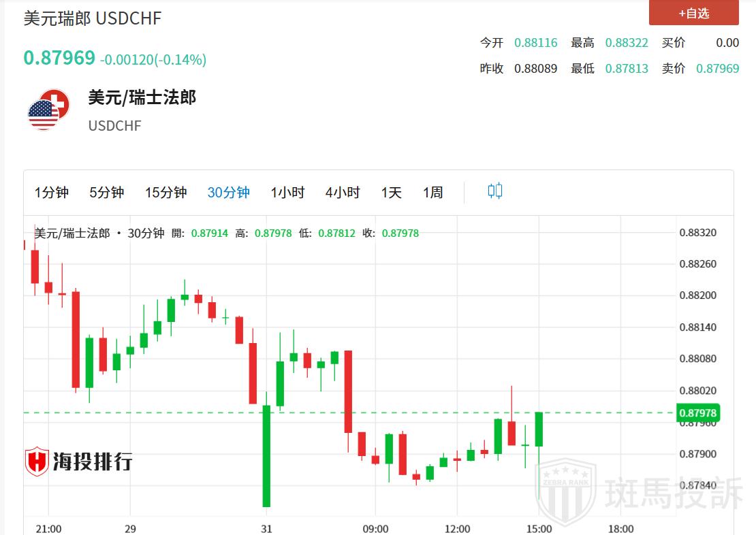Click the 卖价 0.87969 sell price value

(x=717, y=69)
